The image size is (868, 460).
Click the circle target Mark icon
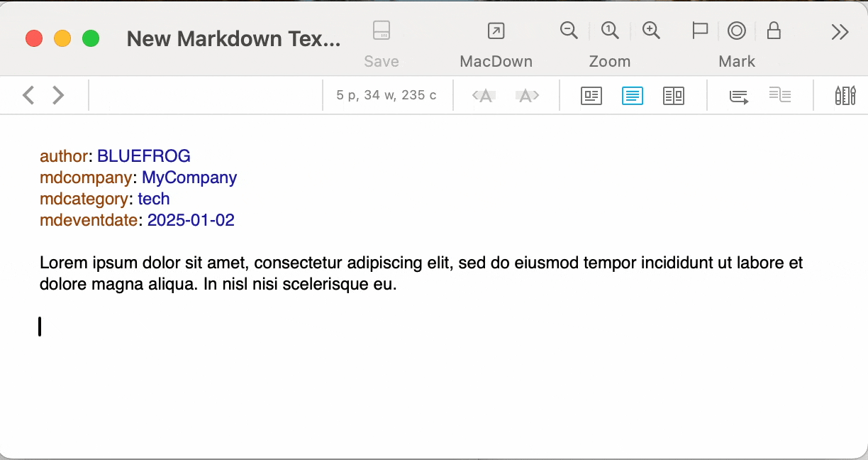[737, 31]
